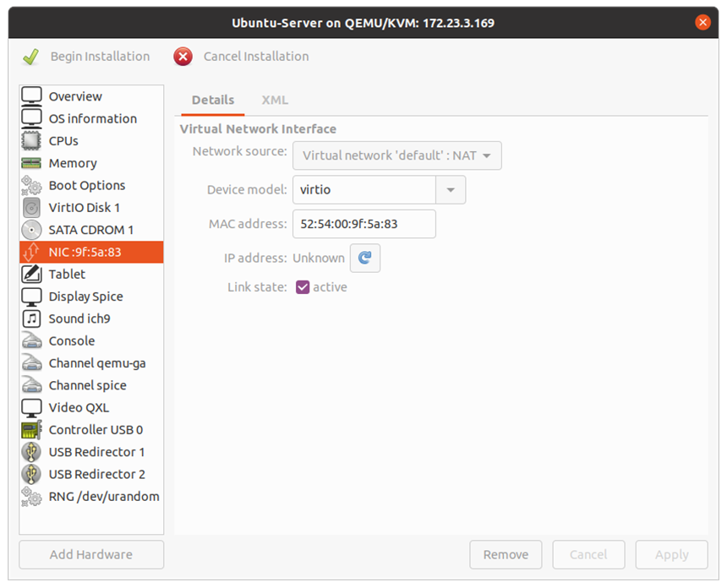Refresh the IP address
The height and width of the screenshot is (588, 727).
pos(365,259)
